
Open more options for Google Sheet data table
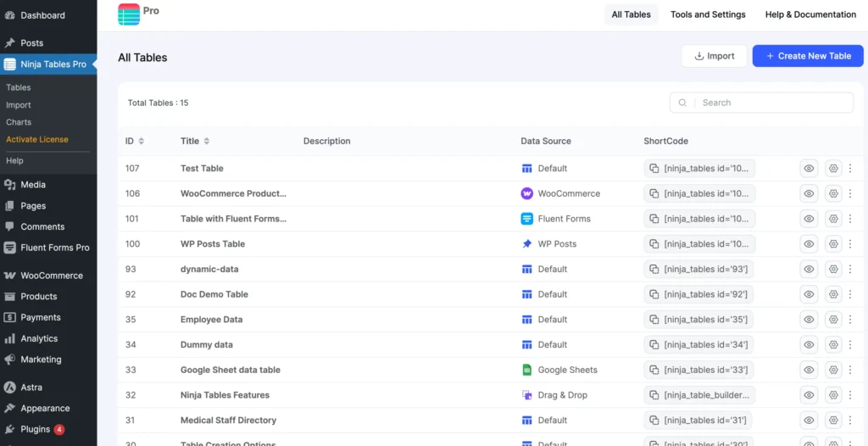pyautogui.click(x=850, y=370)
